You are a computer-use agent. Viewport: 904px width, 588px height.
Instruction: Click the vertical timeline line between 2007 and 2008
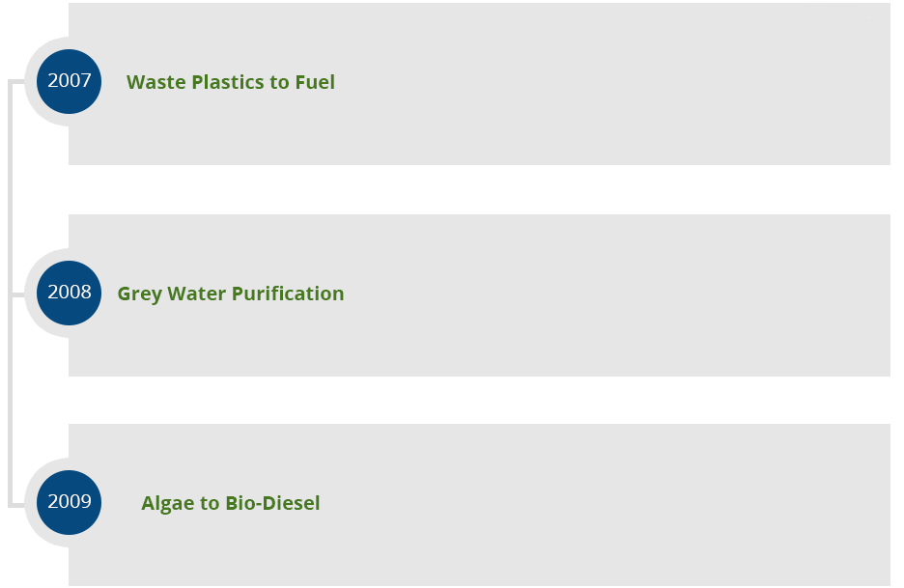[x=11, y=187]
